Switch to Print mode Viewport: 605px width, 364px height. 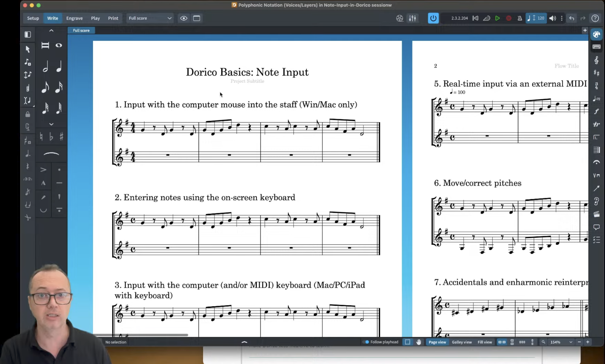pos(113,18)
